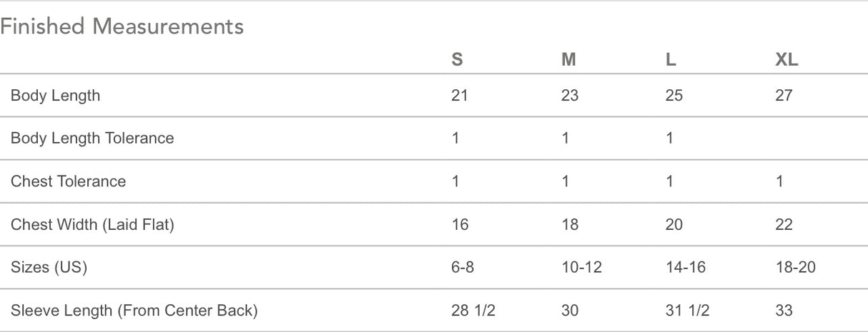Click Chest Width value 18 for size M
Image resolution: width=868 pixels, height=332 pixels.
coord(570,225)
